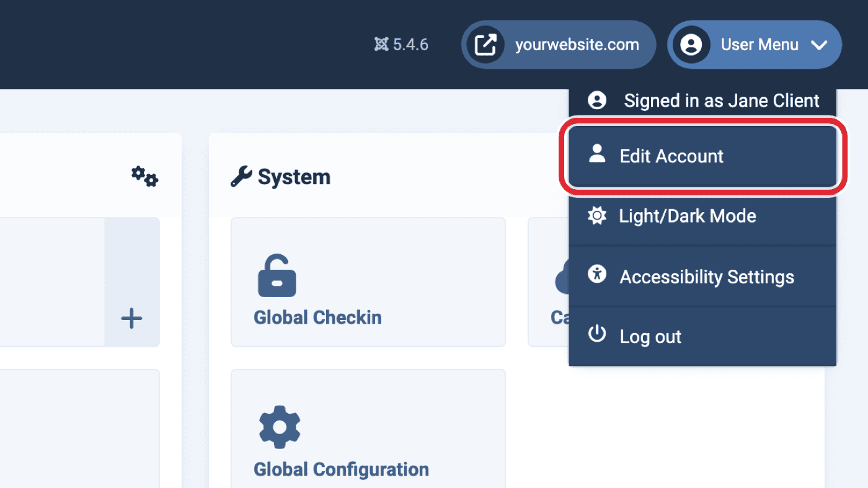The width and height of the screenshot is (868, 488).
Task: Click the wrench icon in System header
Action: (241, 177)
